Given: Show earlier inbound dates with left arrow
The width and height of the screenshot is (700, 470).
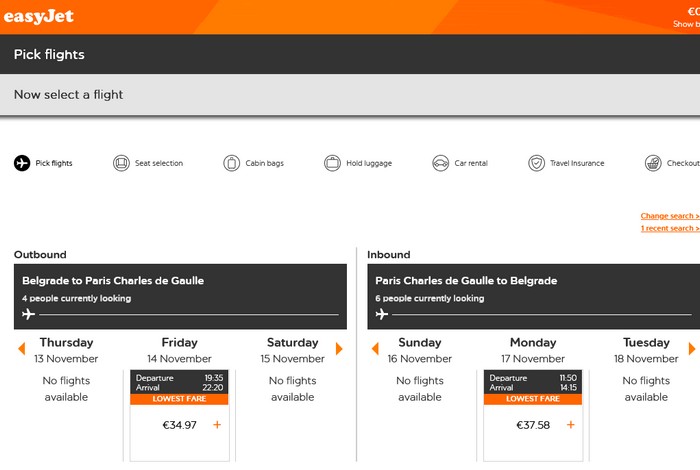Looking at the screenshot, I should [375, 349].
